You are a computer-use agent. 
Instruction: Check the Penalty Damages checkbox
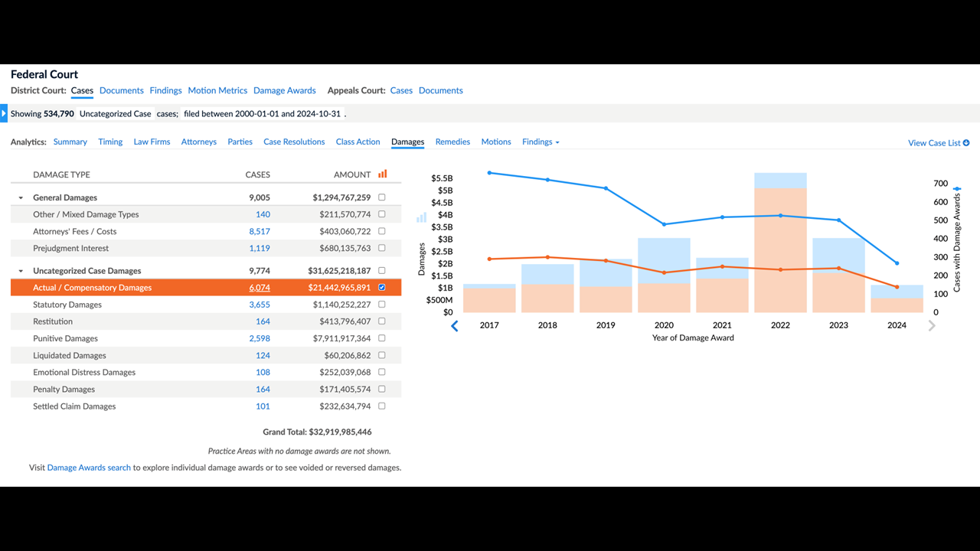coord(382,389)
